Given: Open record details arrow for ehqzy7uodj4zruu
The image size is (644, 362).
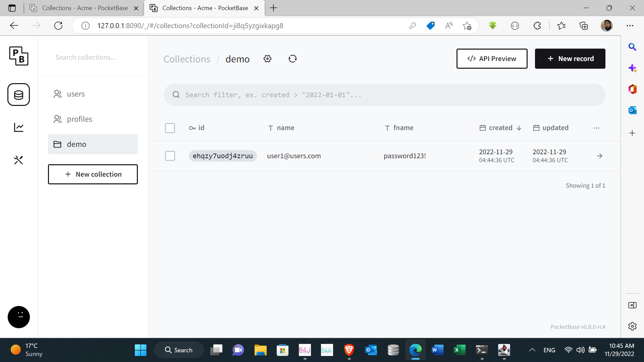Looking at the screenshot, I should (599, 156).
